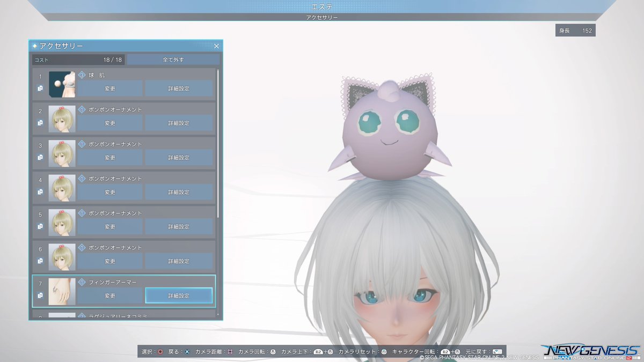Click the エステ header title

point(322,6)
